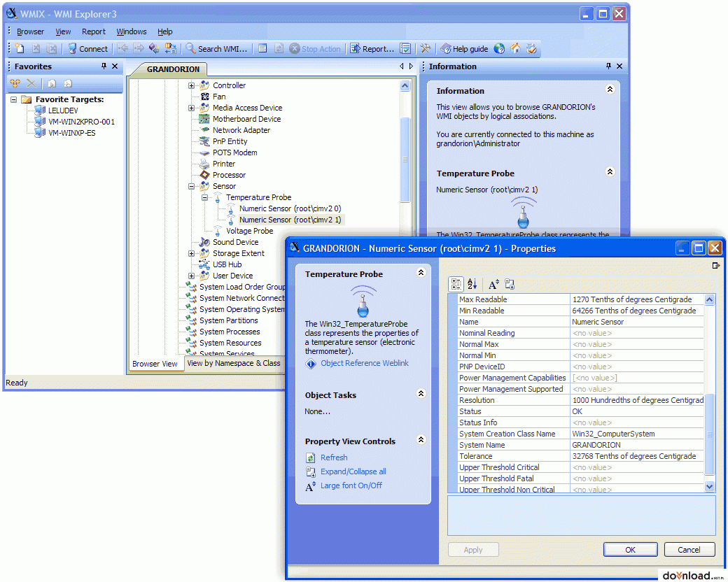Pin the Information panel
Image resolution: width=728 pixels, height=582 pixels.
[x=609, y=66]
